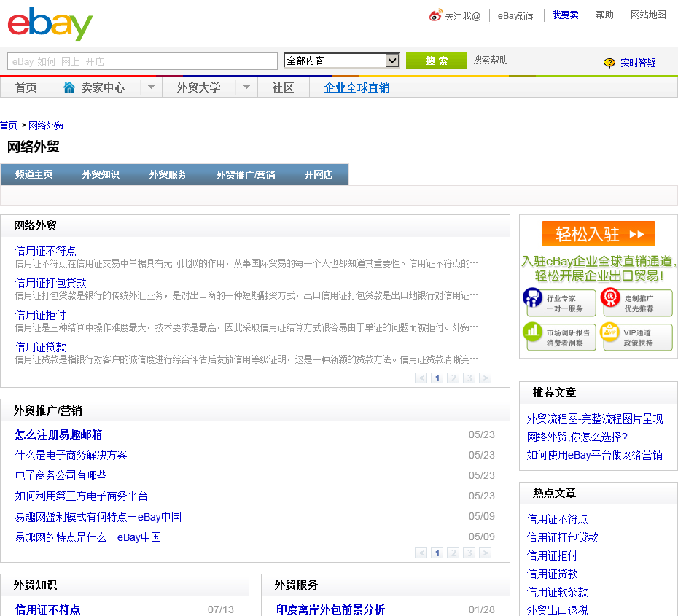678x616 pixels.
Task: Go to next page in 外贸推广/营销 pager
Action: click(x=485, y=553)
